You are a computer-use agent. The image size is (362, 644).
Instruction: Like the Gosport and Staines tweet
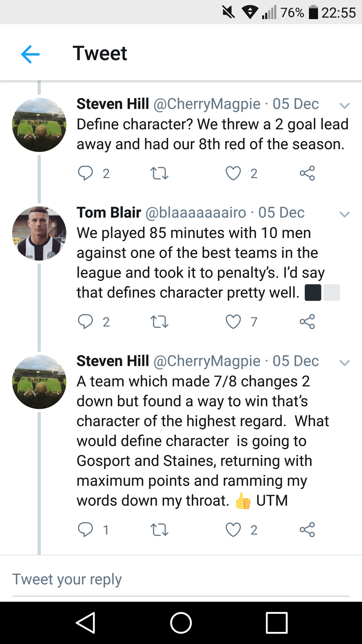click(233, 530)
